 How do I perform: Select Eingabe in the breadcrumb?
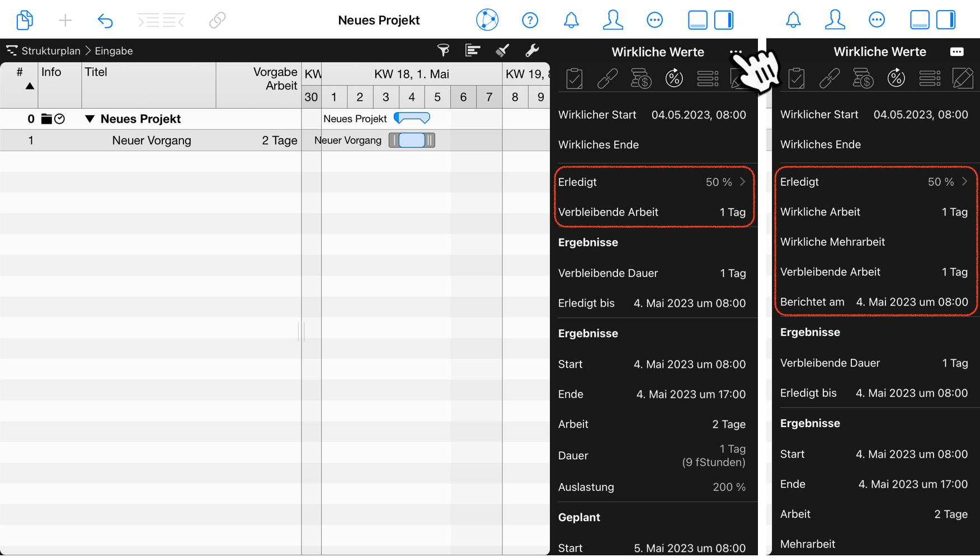(x=114, y=50)
